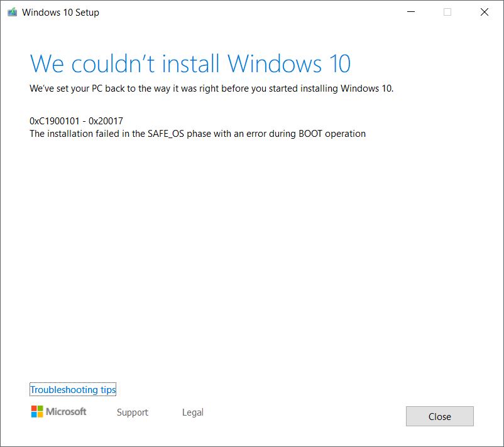Viewport: 504px width, 447px height.
Task: Open the Legal link
Action: (x=192, y=412)
